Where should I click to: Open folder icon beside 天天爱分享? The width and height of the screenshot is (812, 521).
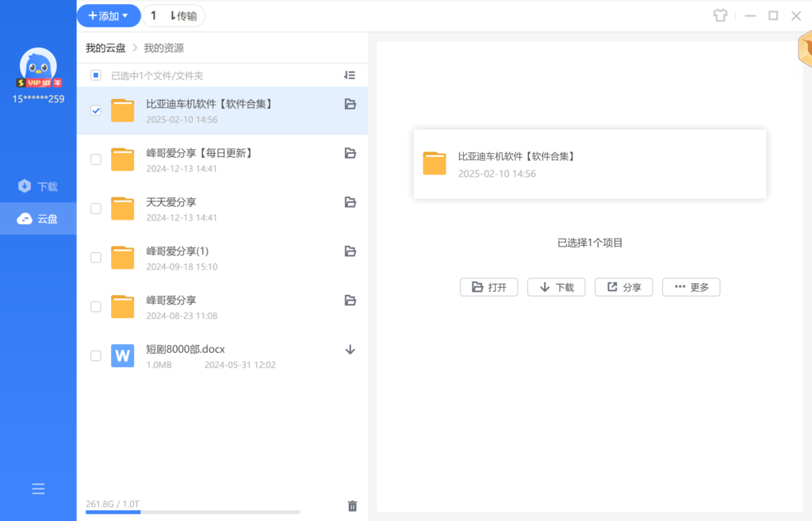[x=350, y=202]
